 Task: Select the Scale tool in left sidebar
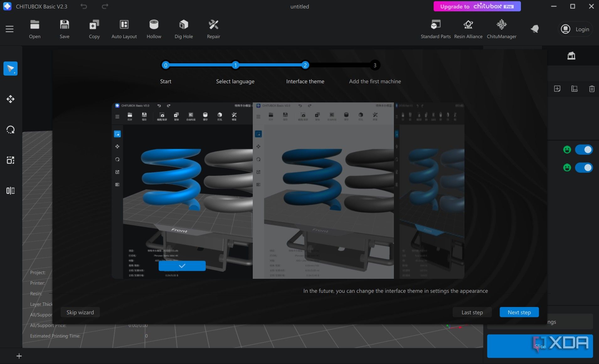click(10, 160)
